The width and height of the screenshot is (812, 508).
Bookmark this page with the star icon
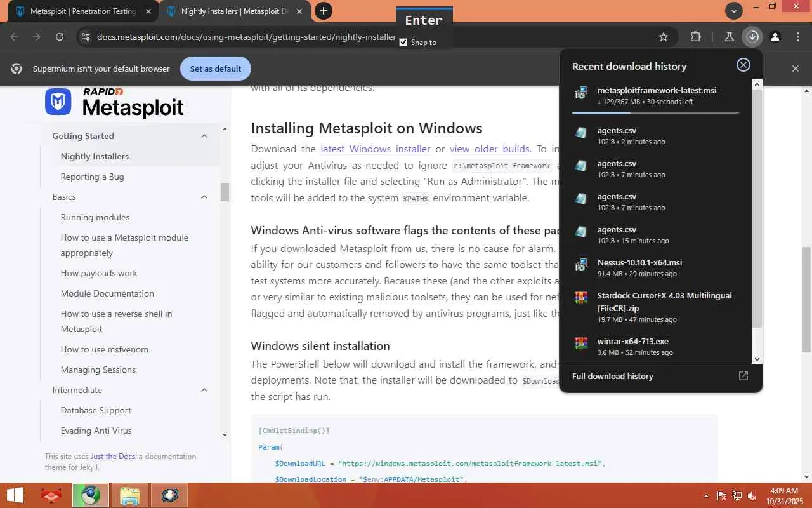tap(664, 37)
